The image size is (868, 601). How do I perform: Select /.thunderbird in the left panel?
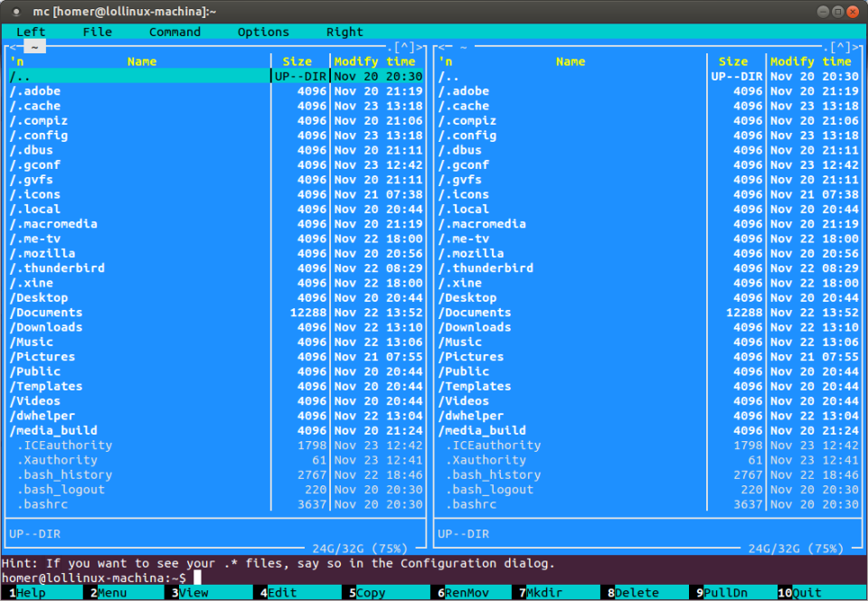click(x=216, y=268)
